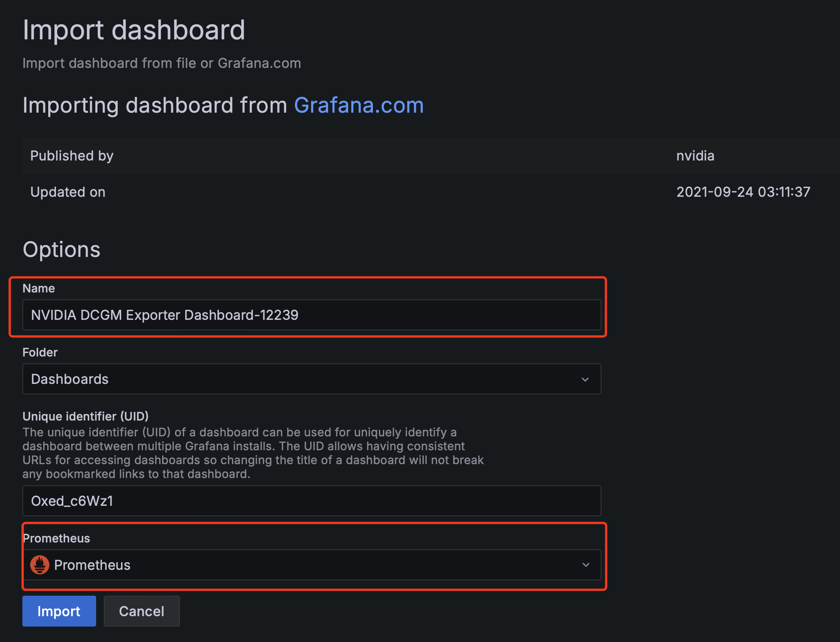Click the Prometheus label above the selector
840x642 pixels.
coord(57,538)
